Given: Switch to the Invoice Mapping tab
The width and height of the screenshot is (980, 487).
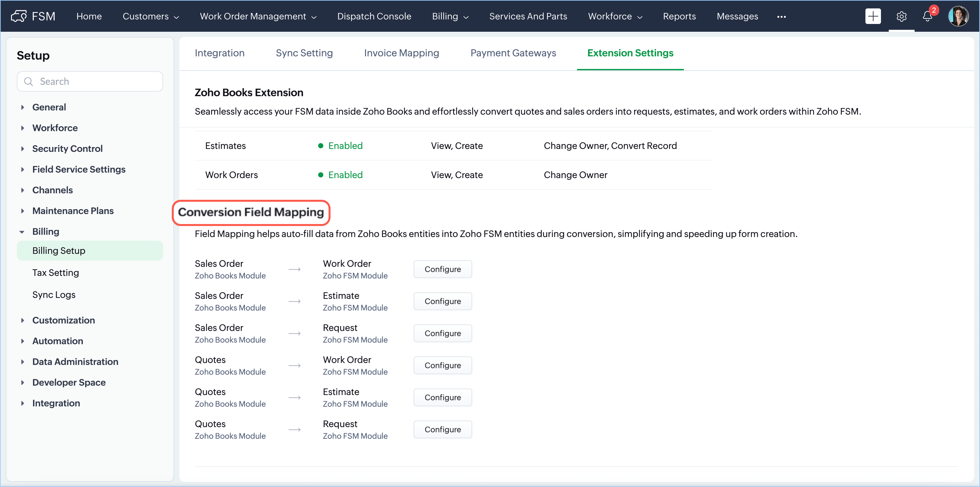Looking at the screenshot, I should click(401, 53).
